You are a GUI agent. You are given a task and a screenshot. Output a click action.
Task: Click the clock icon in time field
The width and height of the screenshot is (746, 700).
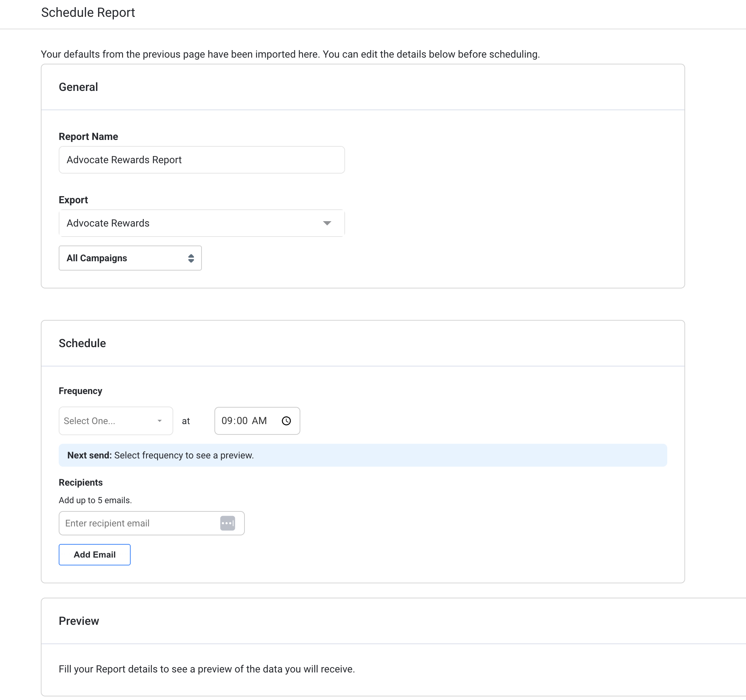click(x=286, y=421)
